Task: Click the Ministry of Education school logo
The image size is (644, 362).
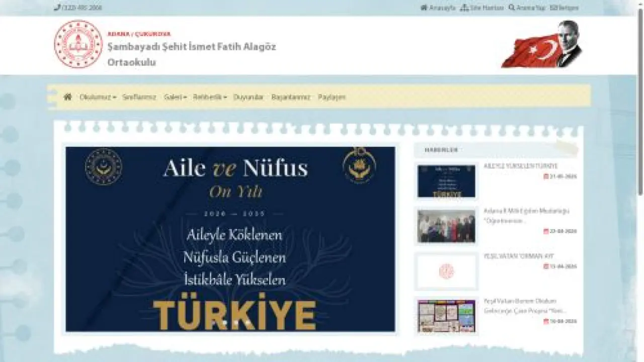Action: [78, 44]
